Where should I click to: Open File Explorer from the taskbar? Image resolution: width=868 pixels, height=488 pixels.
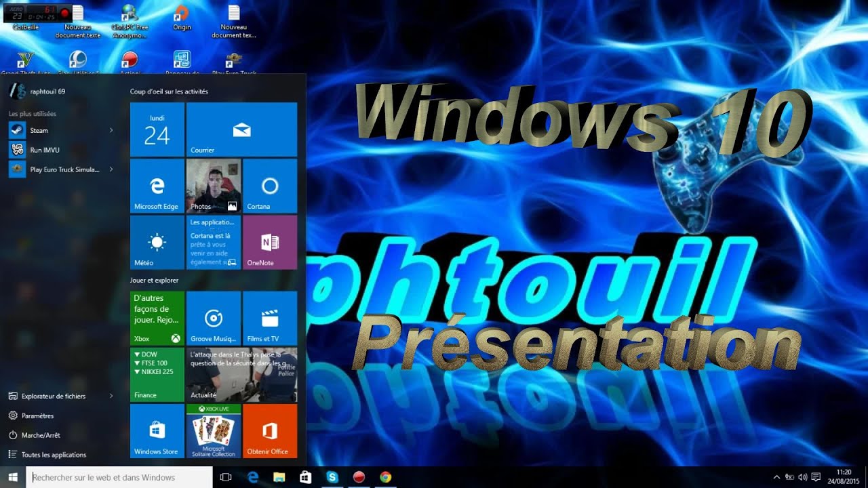point(279,477)
